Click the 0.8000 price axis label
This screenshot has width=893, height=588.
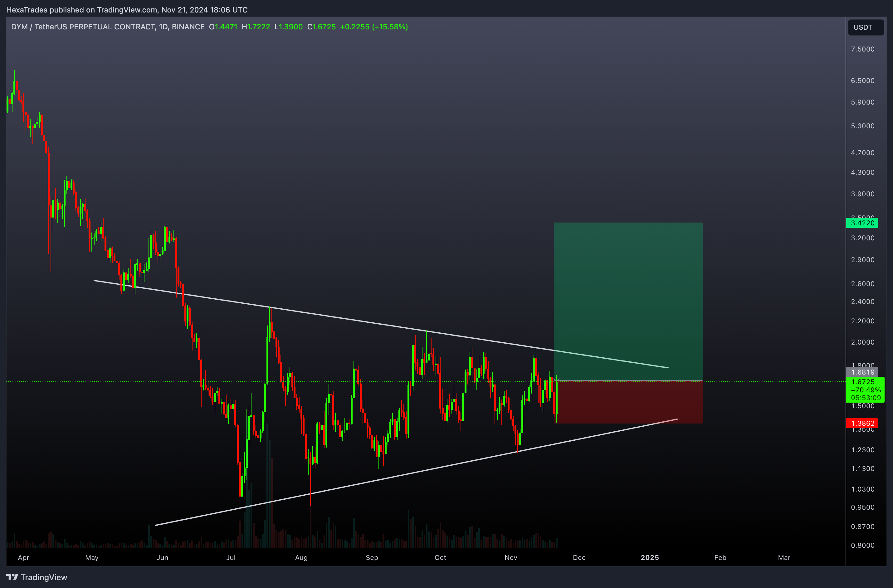pos(862,545)
